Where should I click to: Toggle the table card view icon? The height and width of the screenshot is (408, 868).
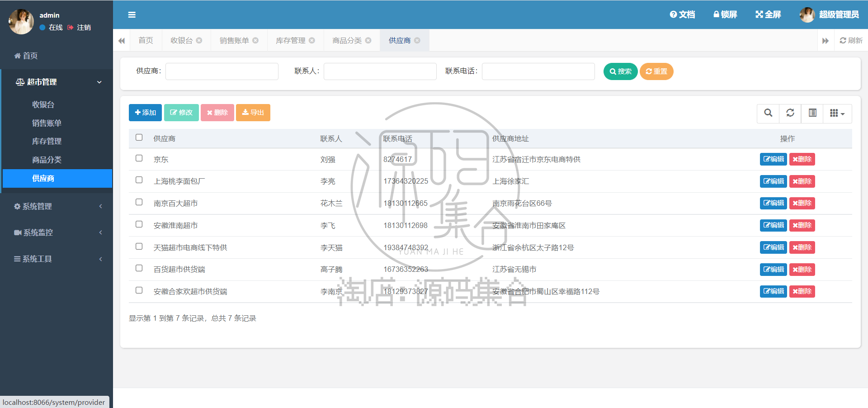[812, 113]
